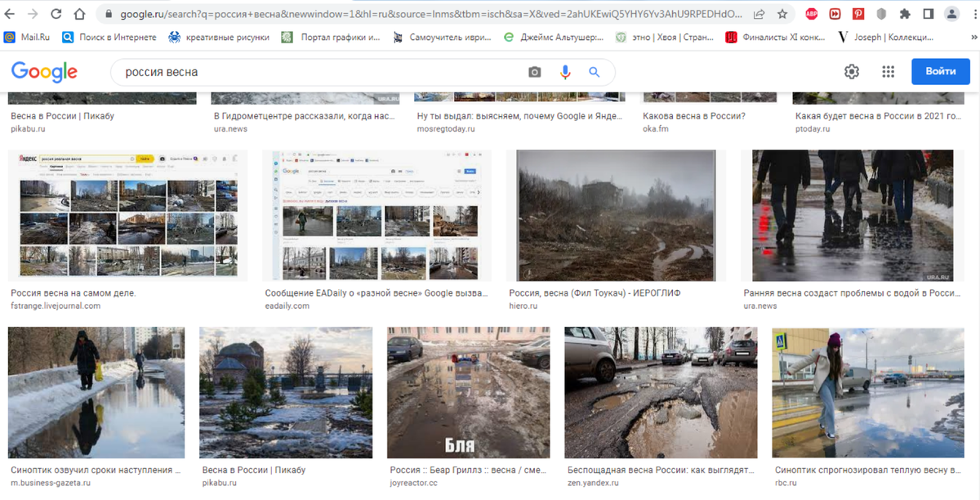Open the Pinterest save extension
Image resolution: width=980 pixels, height=500 pixels.
point(858,14)
